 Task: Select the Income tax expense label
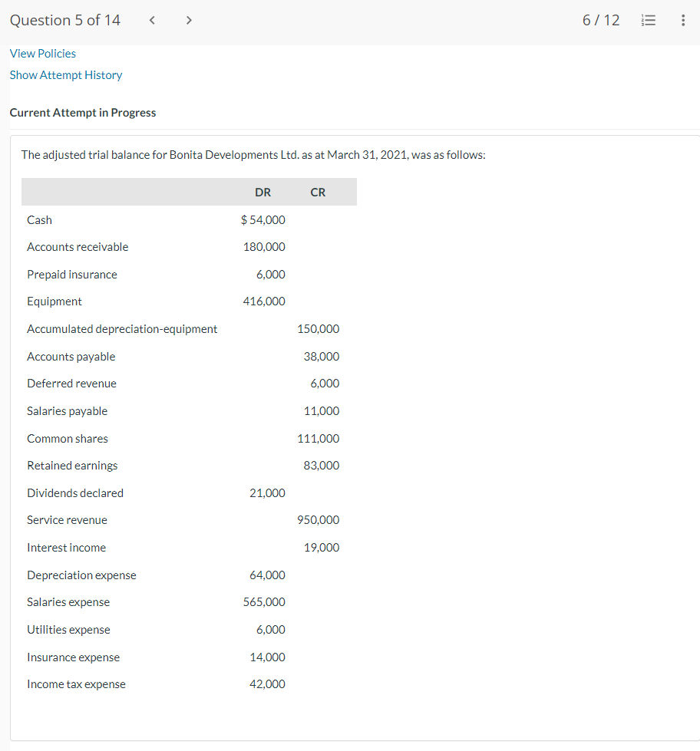(x=76, y=684)
